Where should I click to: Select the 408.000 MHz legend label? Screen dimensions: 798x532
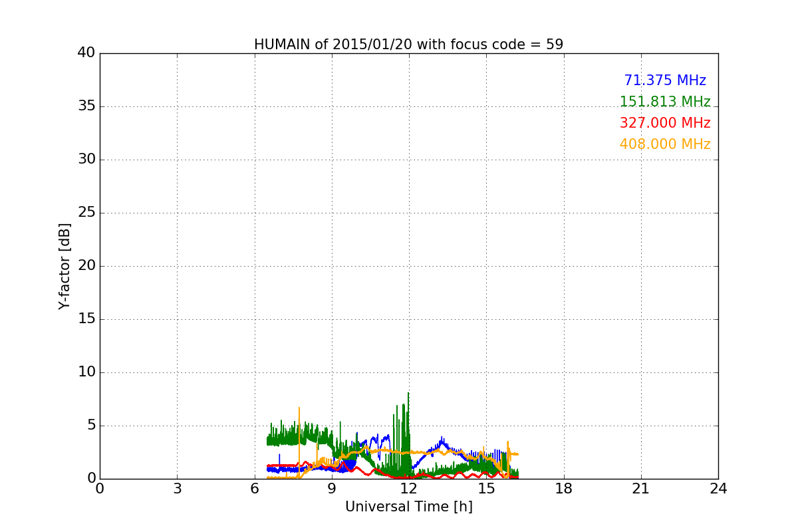click(665, 144)
